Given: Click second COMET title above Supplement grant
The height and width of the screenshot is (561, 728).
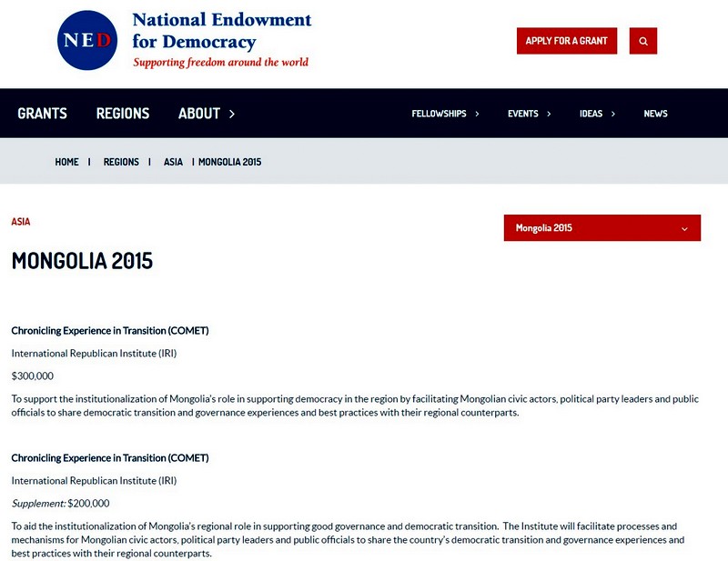Looking at the screenshot, I should [110, 458].
